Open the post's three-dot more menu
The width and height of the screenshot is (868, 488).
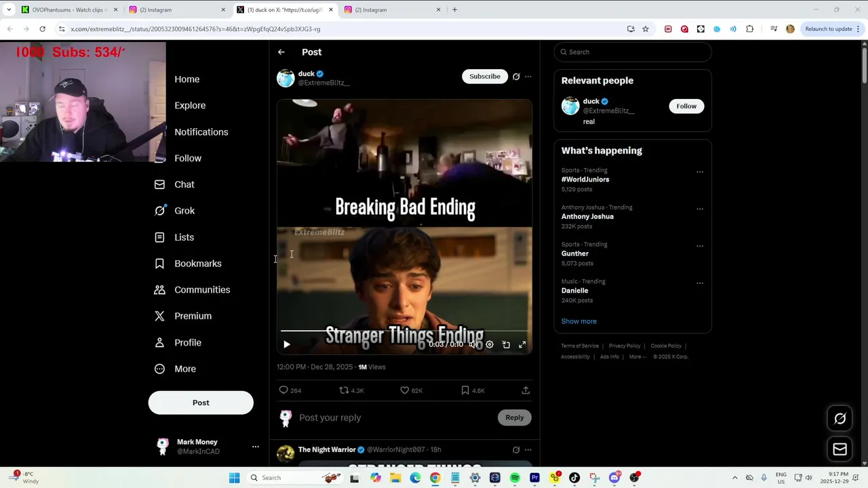(528, 77)
